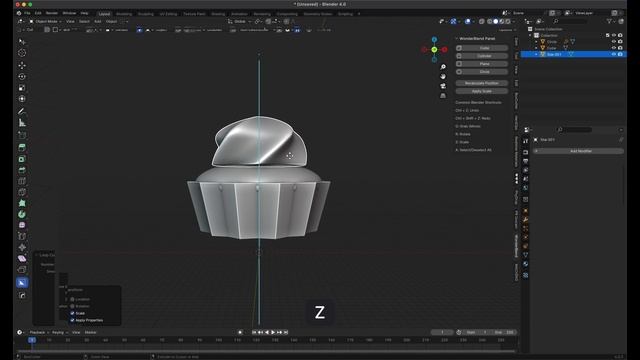Open the Window menu
This screenshot has width=640, height=360.
click(69, 13)
